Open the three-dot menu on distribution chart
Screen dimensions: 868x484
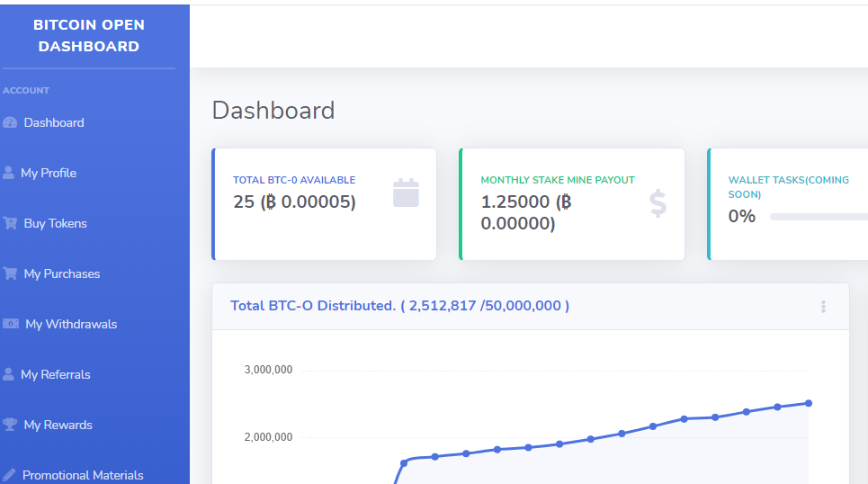pyautogui.click(x=823, y=307)
